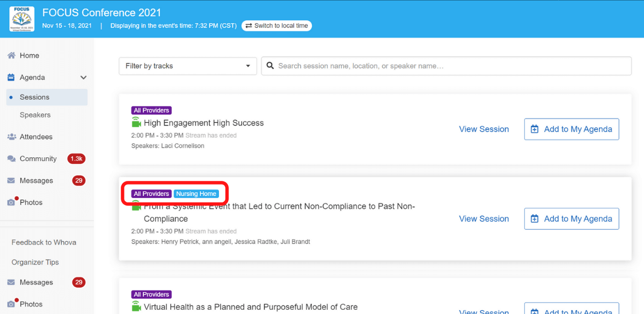Click the search magnifier icon
Viewport: 644px width, 314px height.
(270, 66)
